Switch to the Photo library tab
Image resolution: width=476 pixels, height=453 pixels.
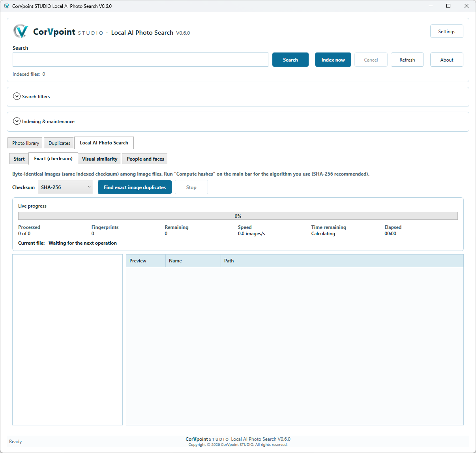click(25, 143)
